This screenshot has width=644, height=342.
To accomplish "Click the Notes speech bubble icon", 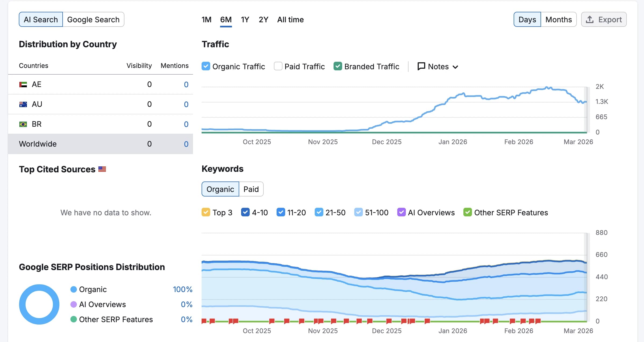I will pos(421,66).
